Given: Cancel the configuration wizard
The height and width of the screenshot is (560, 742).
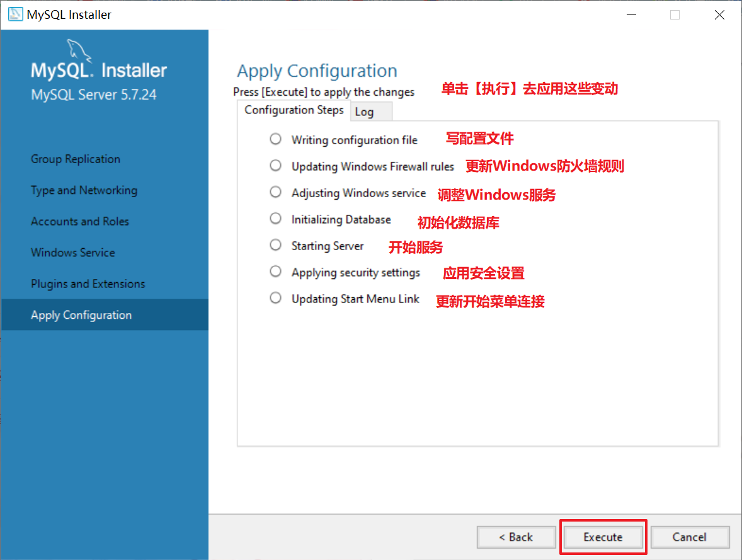Looking at the screenshot, I should [690, 537].
